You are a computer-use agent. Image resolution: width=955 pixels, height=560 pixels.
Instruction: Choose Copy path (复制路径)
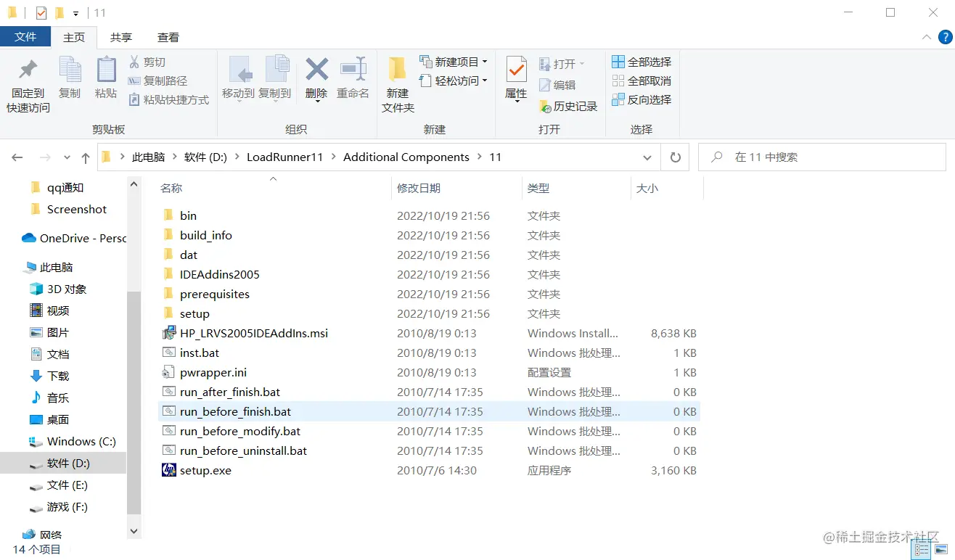click(x=158, y=81)
